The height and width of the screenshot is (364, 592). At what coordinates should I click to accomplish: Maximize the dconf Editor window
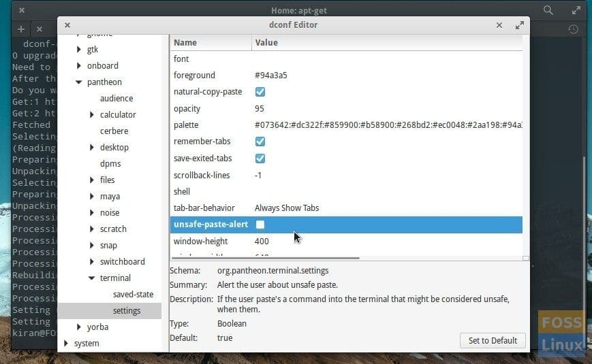pos(520,25)
